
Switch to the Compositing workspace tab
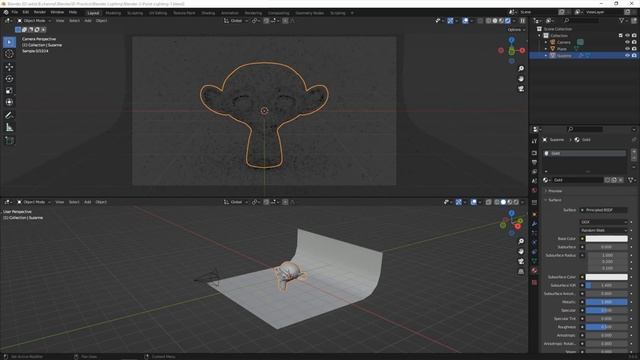click(x=279, y=13)
